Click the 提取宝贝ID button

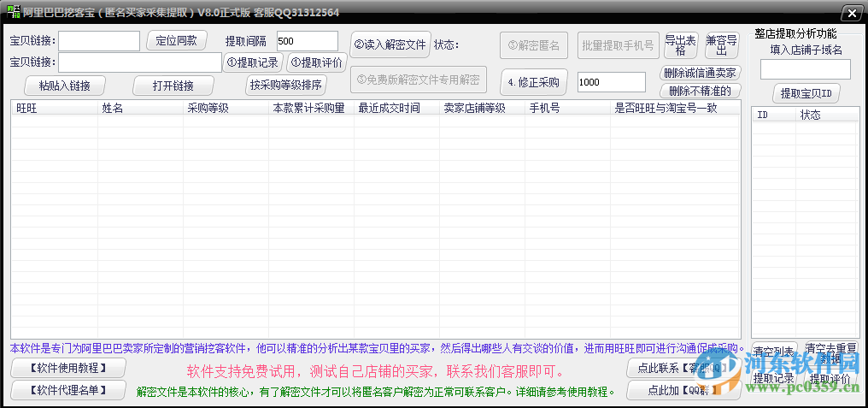806,93
